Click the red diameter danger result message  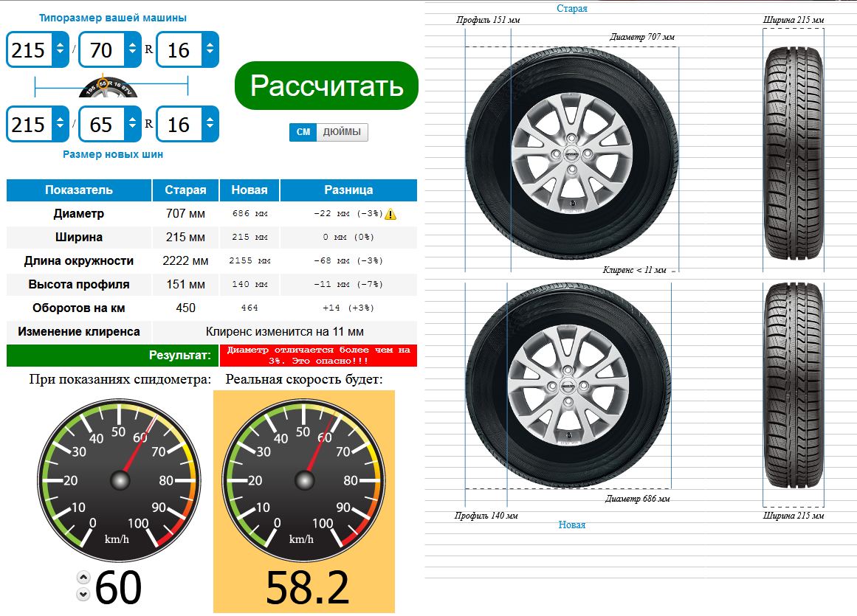[318, 356]
